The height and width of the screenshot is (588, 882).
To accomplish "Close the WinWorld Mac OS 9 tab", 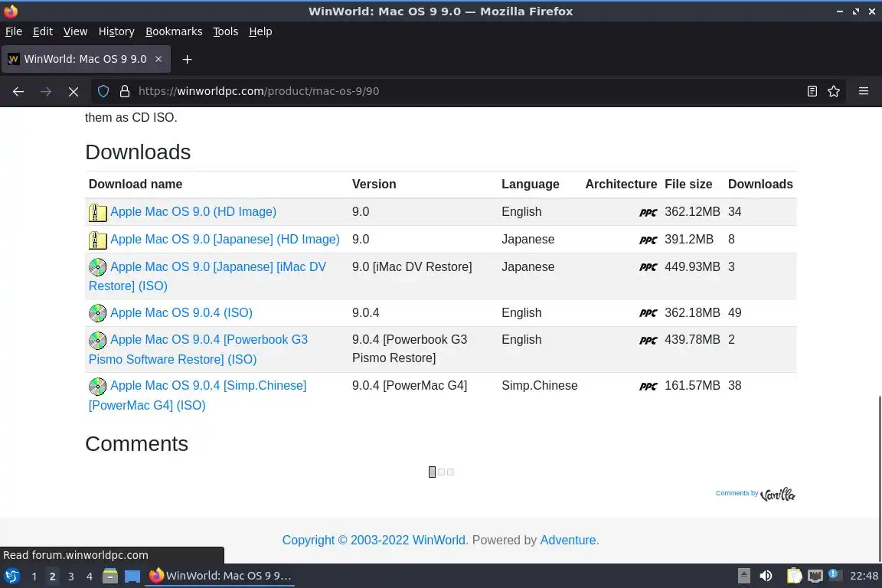I will pyautogui.click(x=158, y=59).
